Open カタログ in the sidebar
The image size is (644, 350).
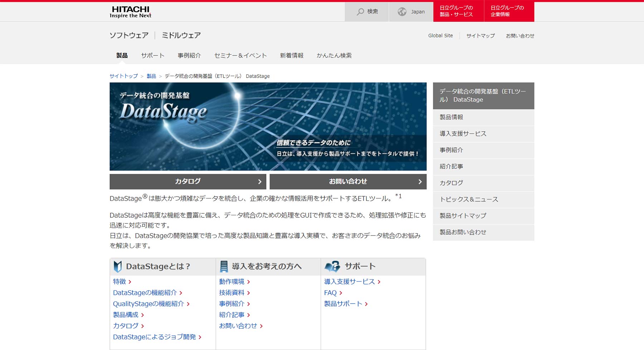pyautogui.click(x=483, y=183)
